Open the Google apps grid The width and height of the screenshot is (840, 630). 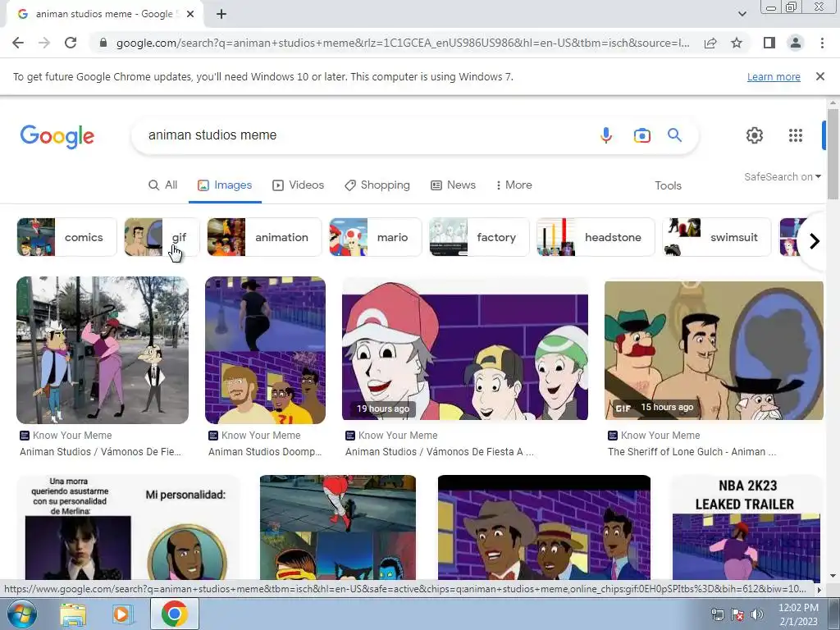pyautogui.click(x=796, y=135)
